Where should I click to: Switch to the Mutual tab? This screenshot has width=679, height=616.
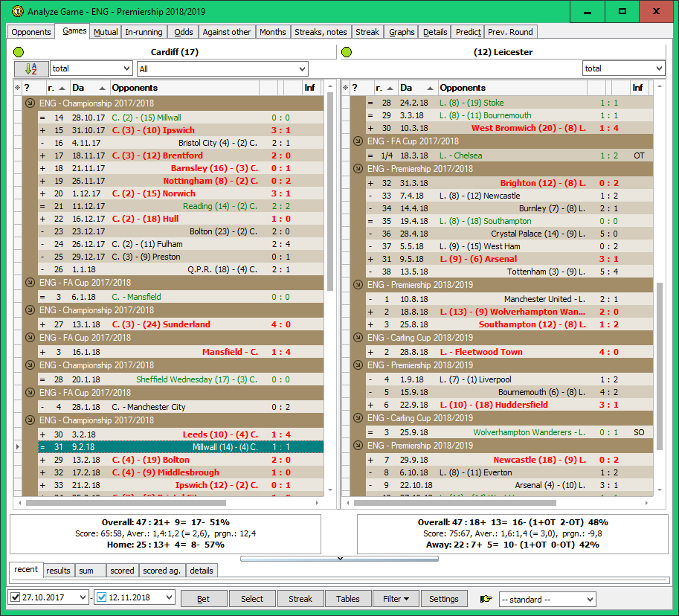pyautogui.click(x=105, y=31)
